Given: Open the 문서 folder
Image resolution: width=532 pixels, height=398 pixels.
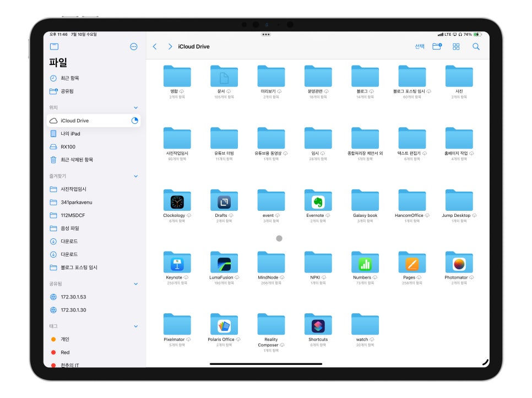Looking at the screenshot, I should click(224, 77).
